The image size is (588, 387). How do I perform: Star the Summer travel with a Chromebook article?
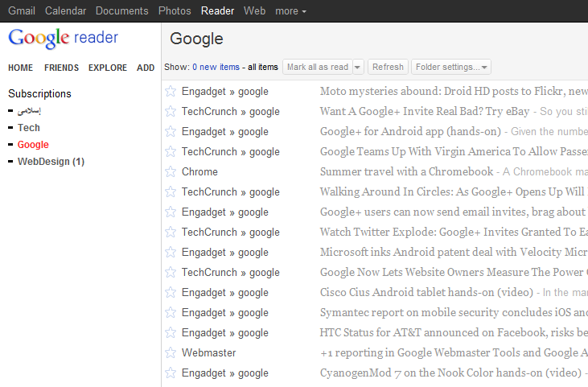tap(171, 171)
